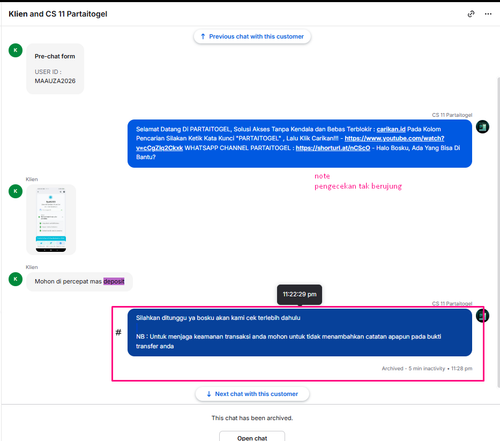Screen dimensions: 500x441
Task: Click the green K avatar beside Pre-chat form
Action: 15,50
